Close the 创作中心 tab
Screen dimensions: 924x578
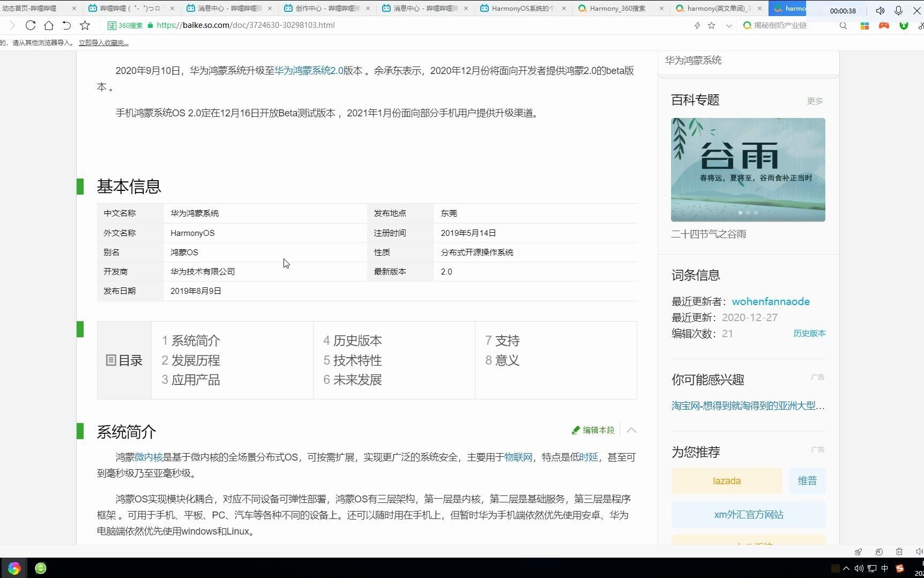368,9
